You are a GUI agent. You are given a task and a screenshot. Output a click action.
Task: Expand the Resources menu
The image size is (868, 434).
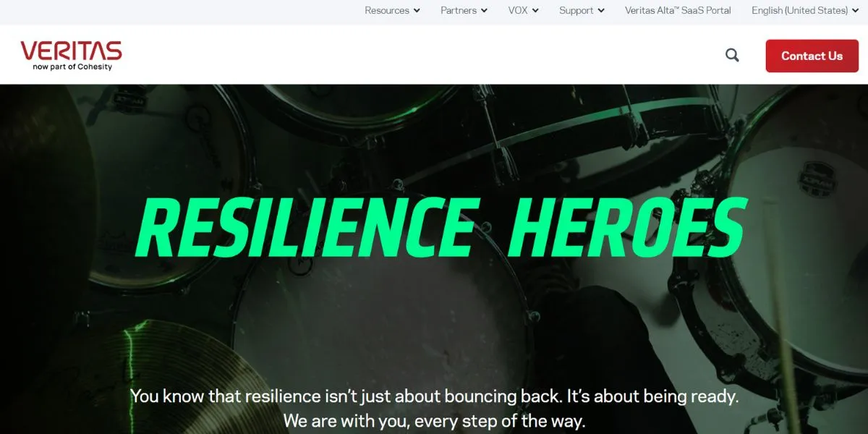(x=387, y=11)
